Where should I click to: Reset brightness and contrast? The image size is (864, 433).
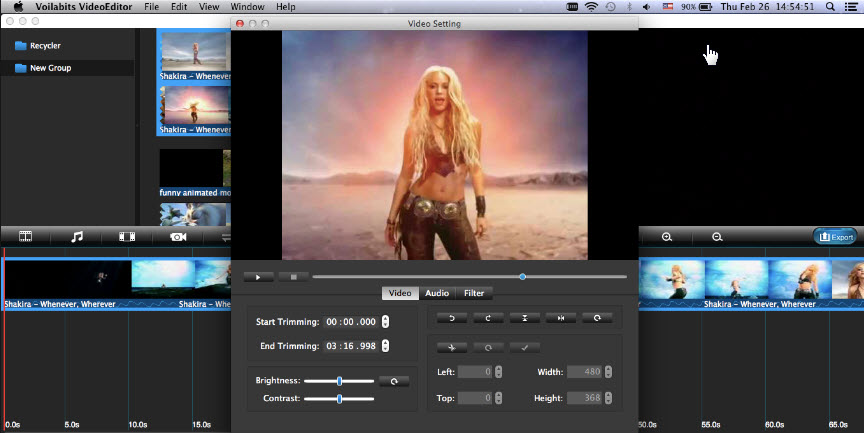(394, 381)
